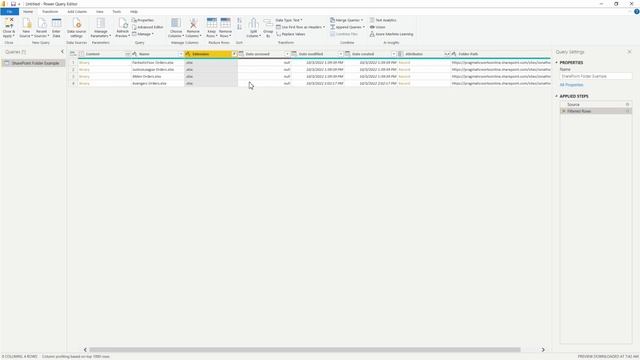Screen dimensions: 640x360
Task: Click the help question mark icon
Action: point(636,11)
